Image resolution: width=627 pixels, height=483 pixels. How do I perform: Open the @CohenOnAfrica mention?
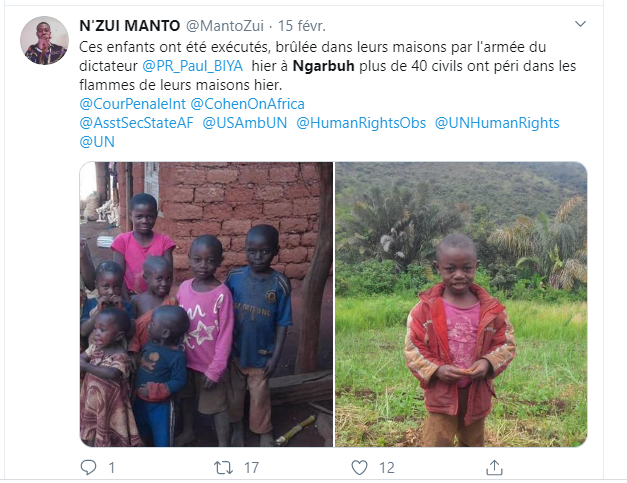[248, 104]
